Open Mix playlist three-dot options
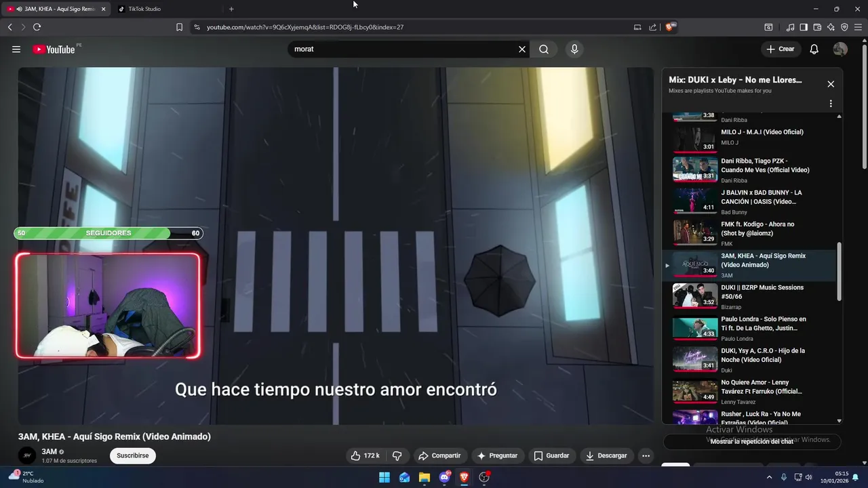Viewport: 868px width, 488px height. tap(831, 104)
